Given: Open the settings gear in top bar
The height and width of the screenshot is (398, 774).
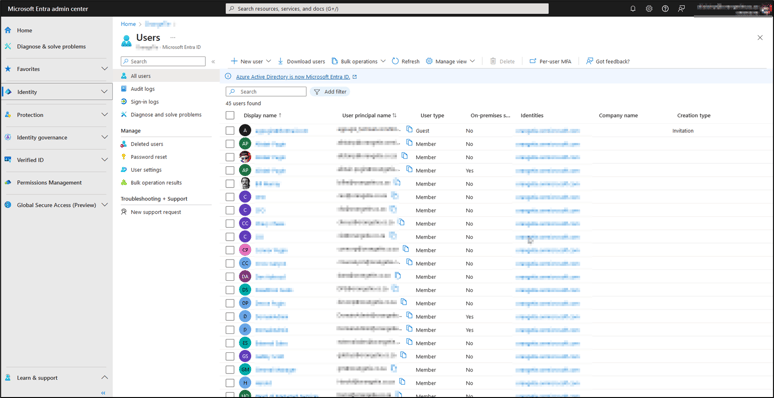Looking at the screenshot, I should [649, 9].
